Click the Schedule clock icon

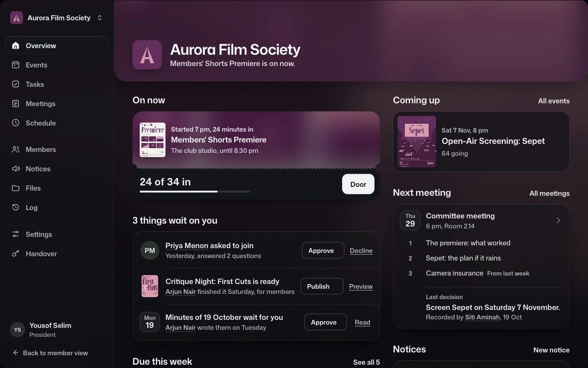[x=16, y=123]
